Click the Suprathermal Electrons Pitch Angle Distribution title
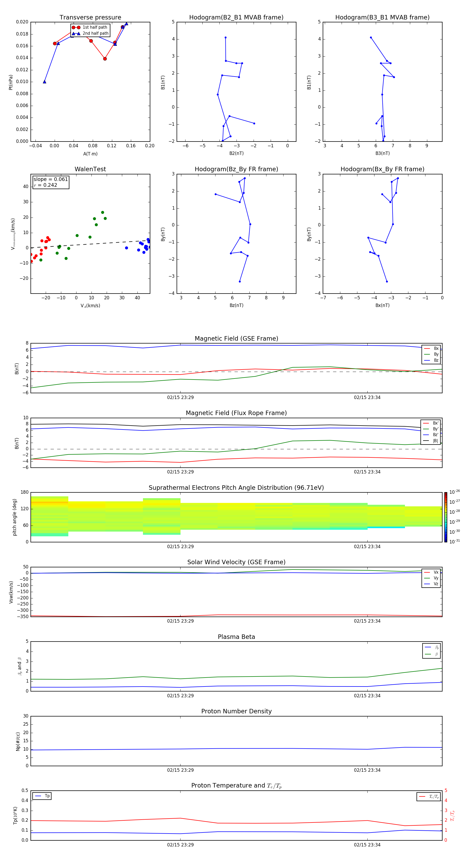The image size is (473, 868). click(236, 488)
